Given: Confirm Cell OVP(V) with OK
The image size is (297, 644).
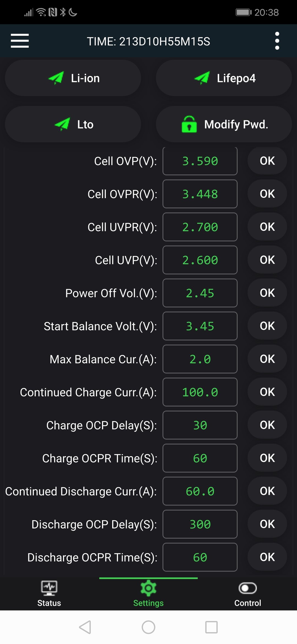Looking at the screenshot, I should point(267,161).
